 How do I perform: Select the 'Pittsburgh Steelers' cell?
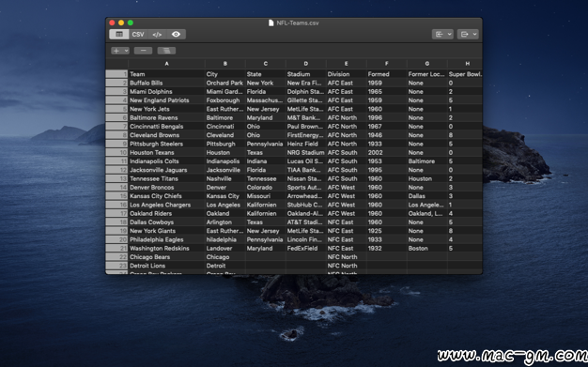166,144
